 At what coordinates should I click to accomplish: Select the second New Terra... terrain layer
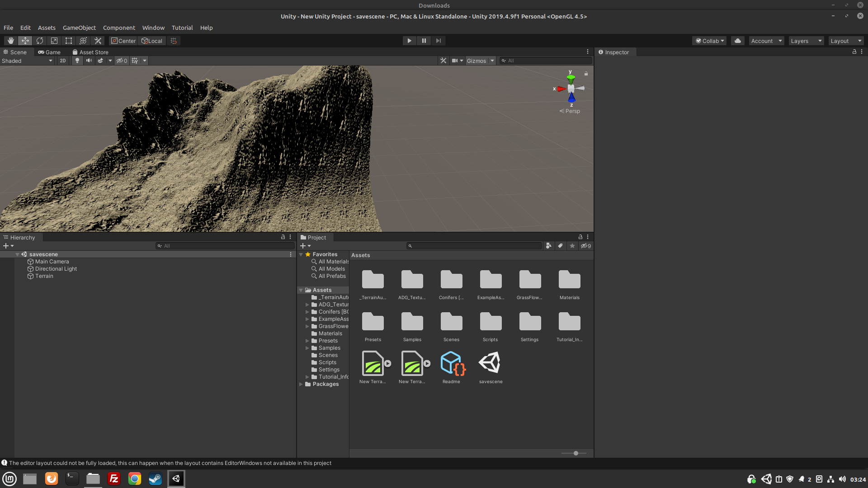[412, 367]
